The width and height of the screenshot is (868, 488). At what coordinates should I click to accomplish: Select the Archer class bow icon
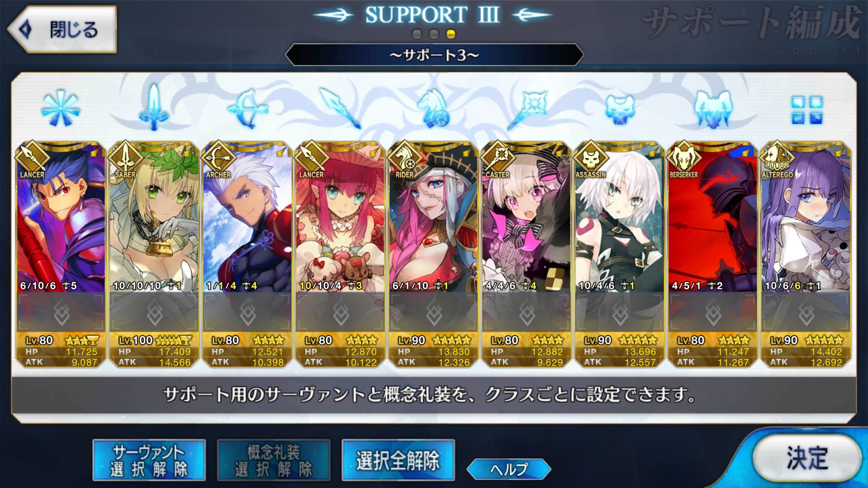247,108
